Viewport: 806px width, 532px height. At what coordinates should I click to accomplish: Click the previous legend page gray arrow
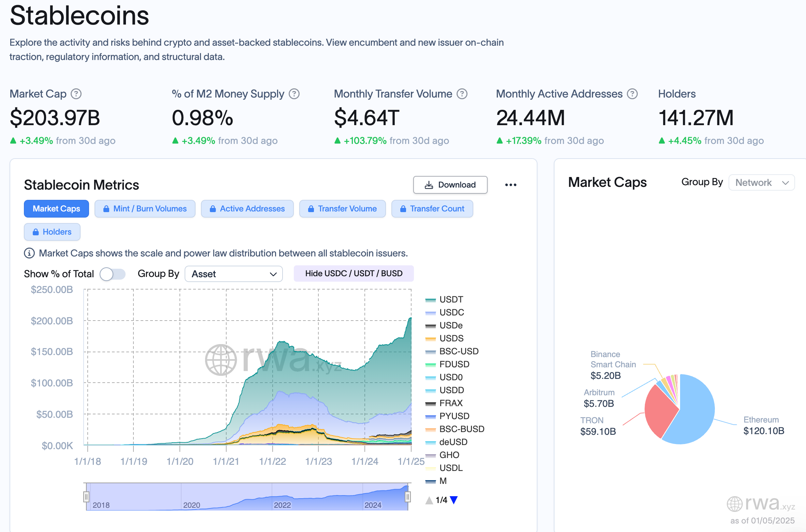point(429,500)
